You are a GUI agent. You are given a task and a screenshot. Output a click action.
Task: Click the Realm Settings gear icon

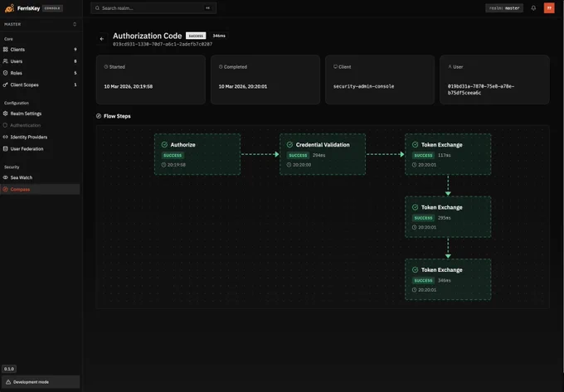pyautogui.click(x=6, y=114)
